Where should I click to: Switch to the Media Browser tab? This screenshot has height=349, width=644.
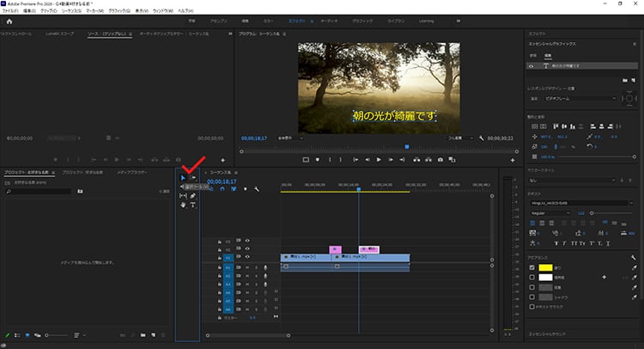point(132,172)
